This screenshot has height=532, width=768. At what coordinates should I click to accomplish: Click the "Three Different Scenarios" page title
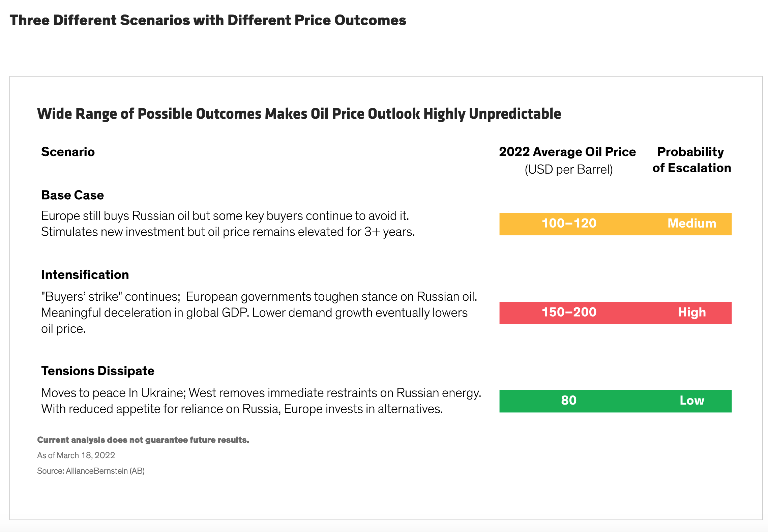pos(208,20)
